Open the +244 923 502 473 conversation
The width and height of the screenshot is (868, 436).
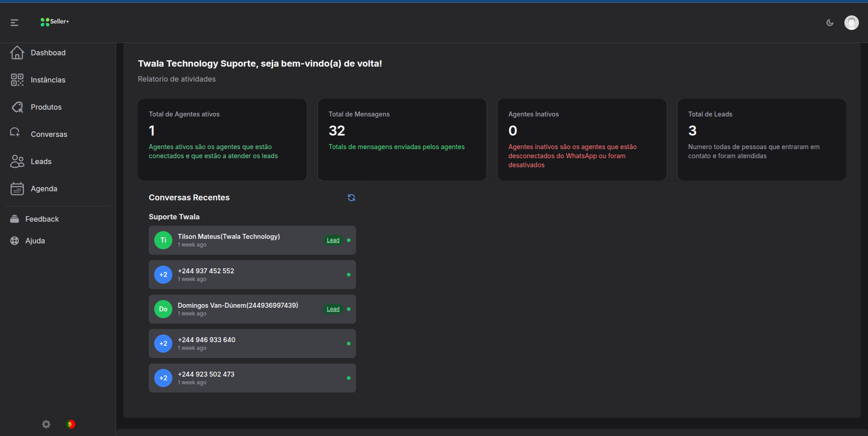[252, 378]
